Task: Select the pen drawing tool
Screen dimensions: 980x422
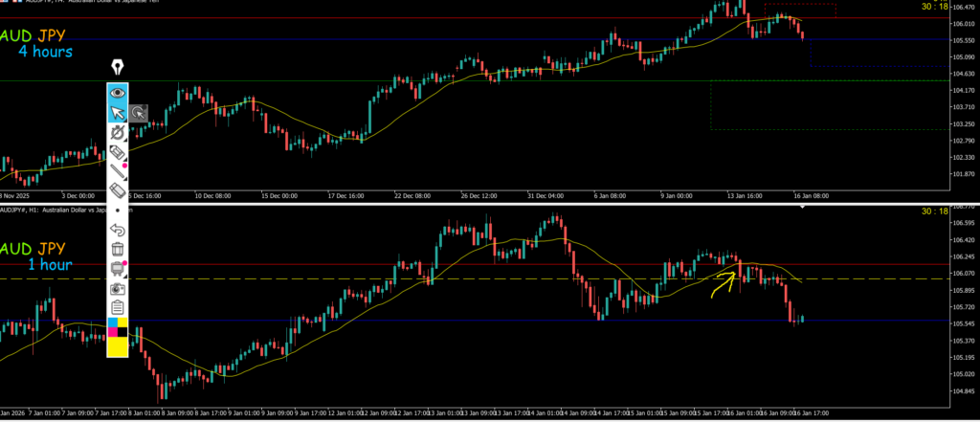Action: pos(118,133)
